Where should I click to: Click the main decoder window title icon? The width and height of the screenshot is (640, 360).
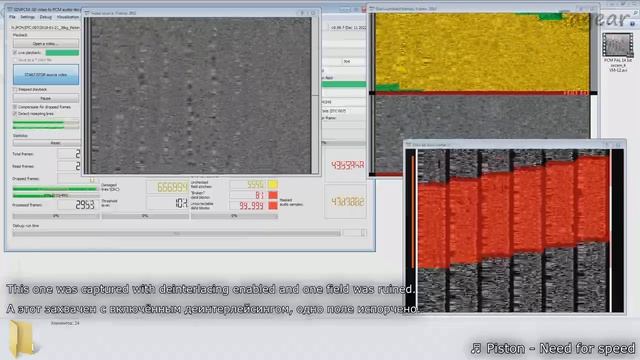[x=10, y=9]
